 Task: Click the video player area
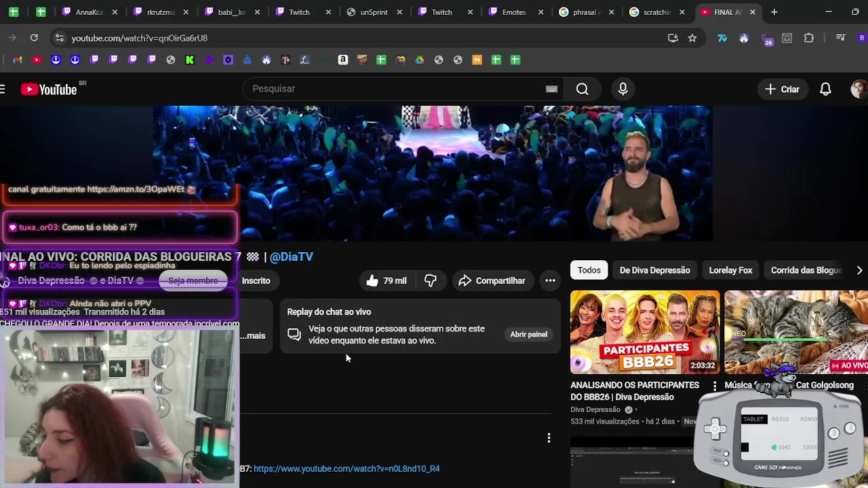point(432,173)
